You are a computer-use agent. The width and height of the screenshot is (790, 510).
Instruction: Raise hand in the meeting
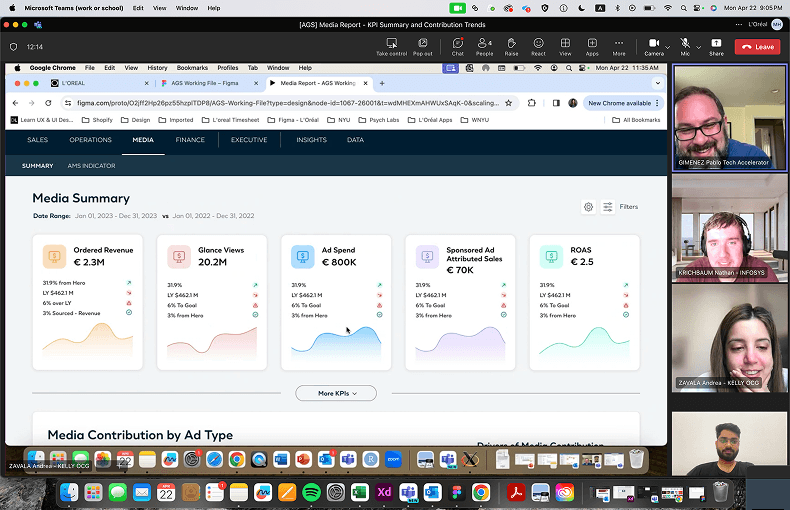point(511,47)
